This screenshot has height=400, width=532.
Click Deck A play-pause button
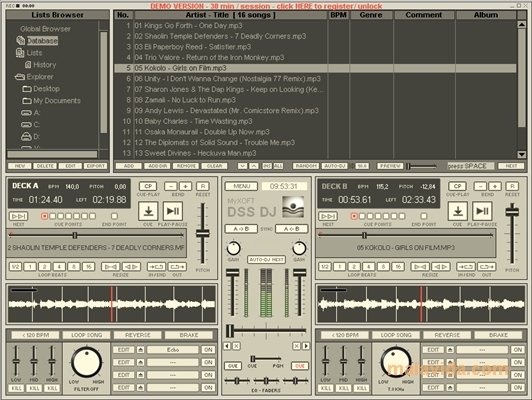pyautogui.click(x=173, y=211)
